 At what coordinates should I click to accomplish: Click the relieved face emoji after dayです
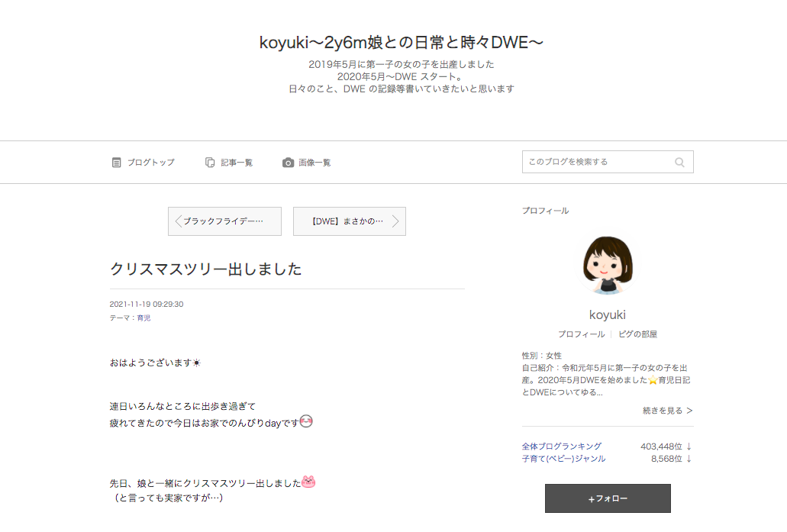click(x=306, y=421)
